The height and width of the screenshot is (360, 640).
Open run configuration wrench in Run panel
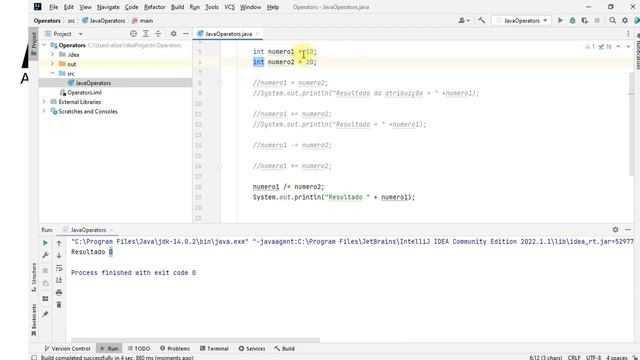coord(45,255)
